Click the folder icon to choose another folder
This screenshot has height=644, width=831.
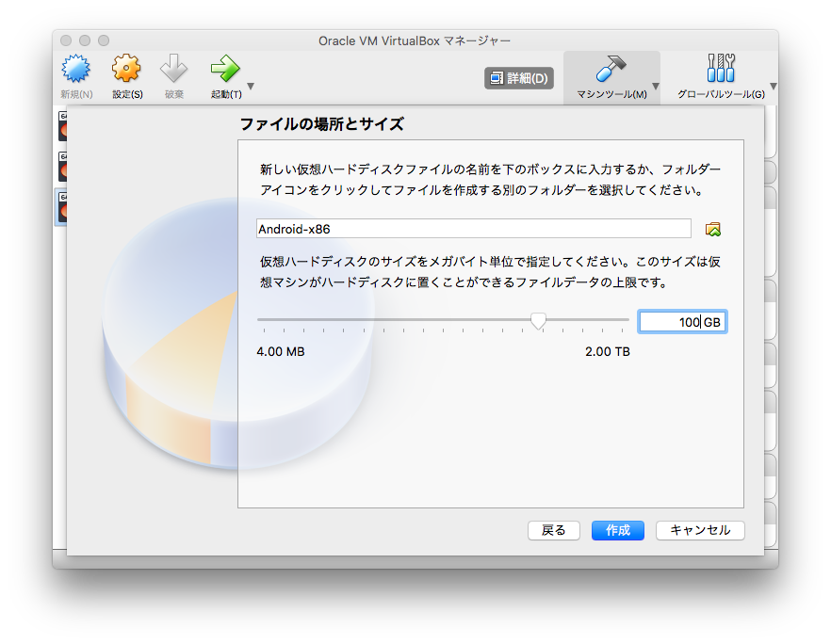point(713,227)
